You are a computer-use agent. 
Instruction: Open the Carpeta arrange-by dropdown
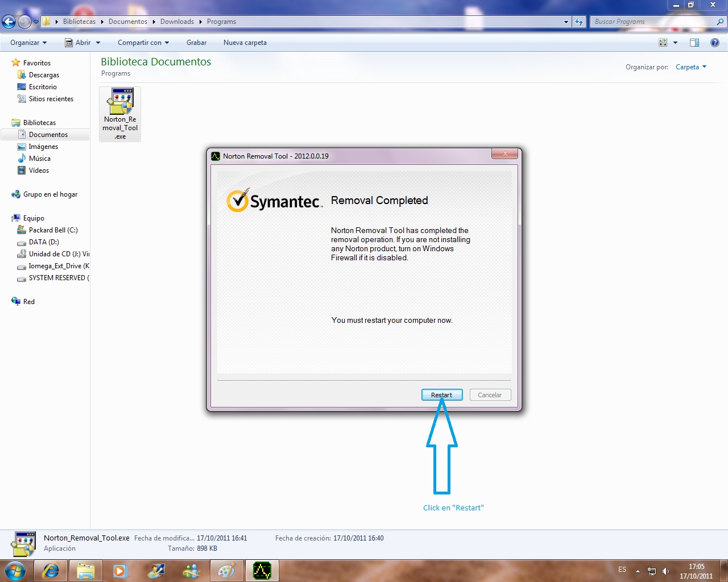[691, 67]
